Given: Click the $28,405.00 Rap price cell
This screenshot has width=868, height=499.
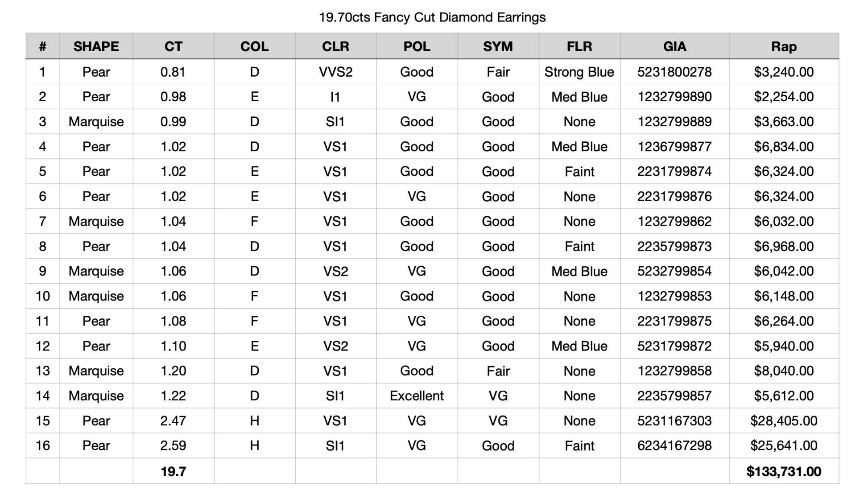Looking at the screenshot, I should pos(784,421).
